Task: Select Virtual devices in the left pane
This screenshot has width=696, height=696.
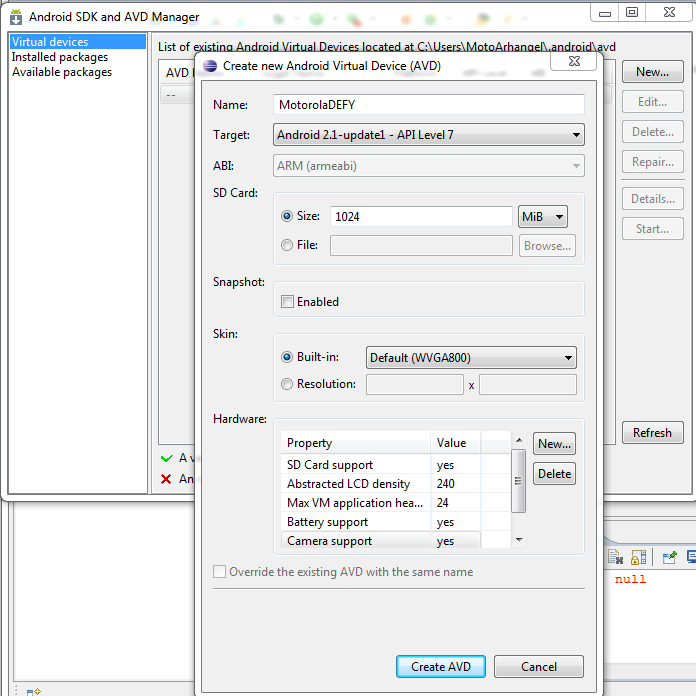Action: point(78,42)
